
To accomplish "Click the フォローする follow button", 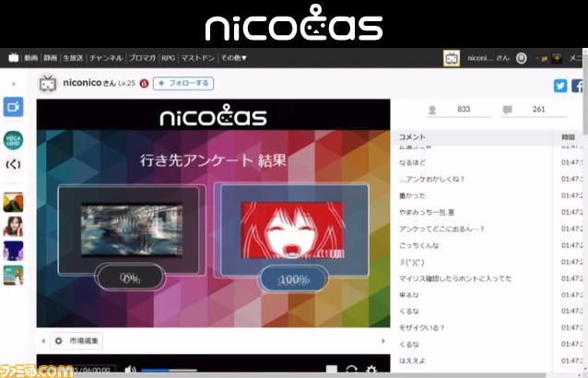I will (x=183, y=83).
